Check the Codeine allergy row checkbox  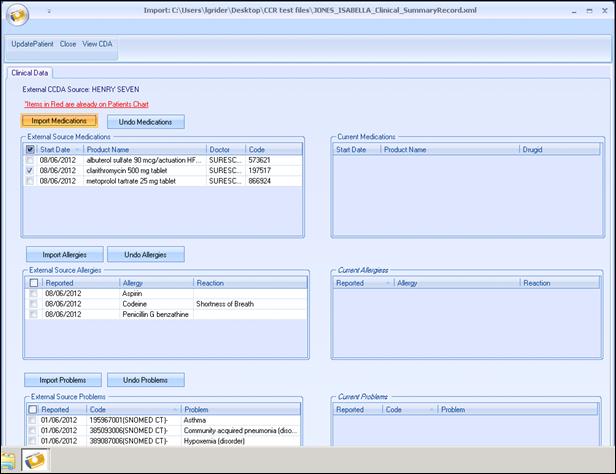33,304
